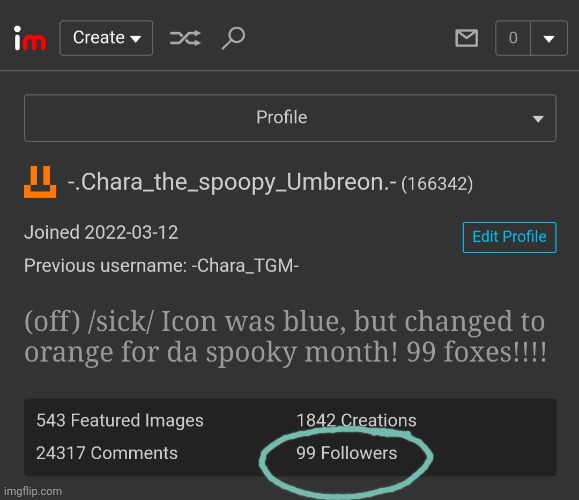Open the magnifying glass search icon
The height and width of the screenshot is (500, 579).
click(233, 38)
